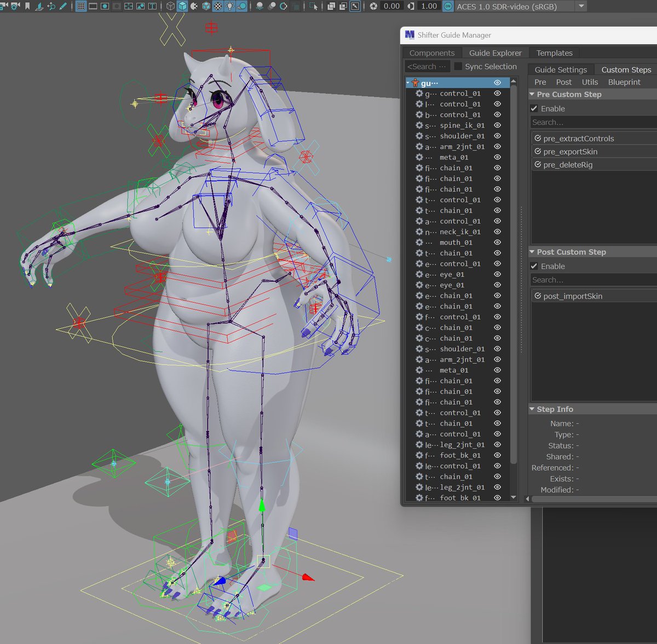Toggle textured display checker icon
This screenshot has height=644, width=657.
[218, 6]
